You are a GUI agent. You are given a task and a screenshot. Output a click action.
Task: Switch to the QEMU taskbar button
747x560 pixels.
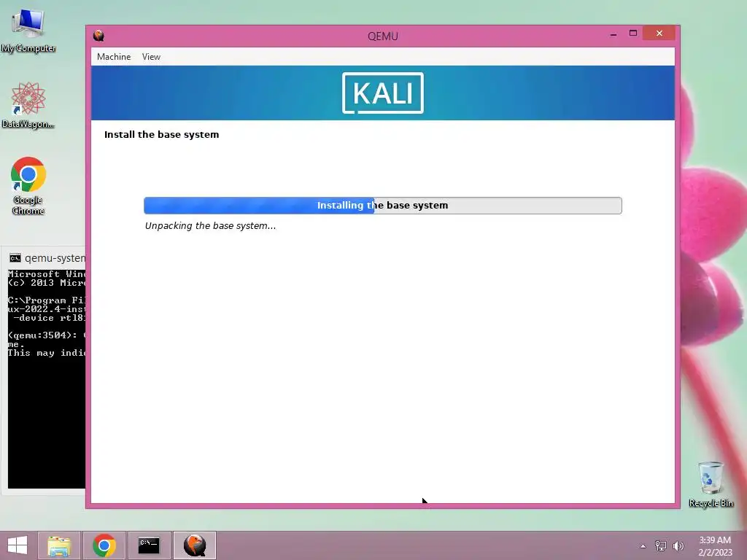[195, 545]
